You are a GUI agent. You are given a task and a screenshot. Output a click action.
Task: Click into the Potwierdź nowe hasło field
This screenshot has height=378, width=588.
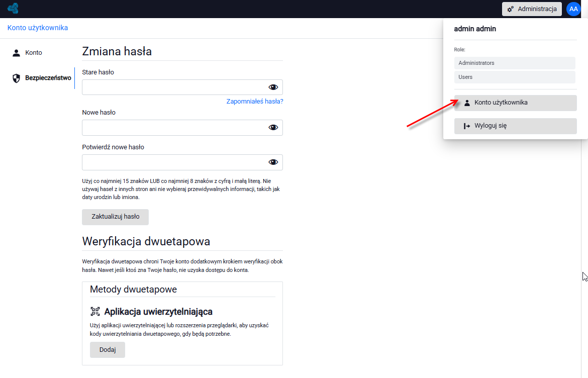(182, 162)
